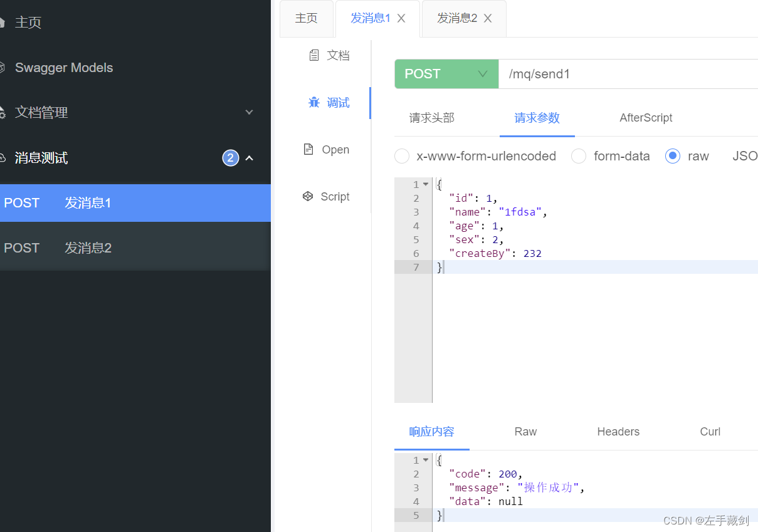Collapse the 消息测试 group chevron

click(x=249, y=159)
